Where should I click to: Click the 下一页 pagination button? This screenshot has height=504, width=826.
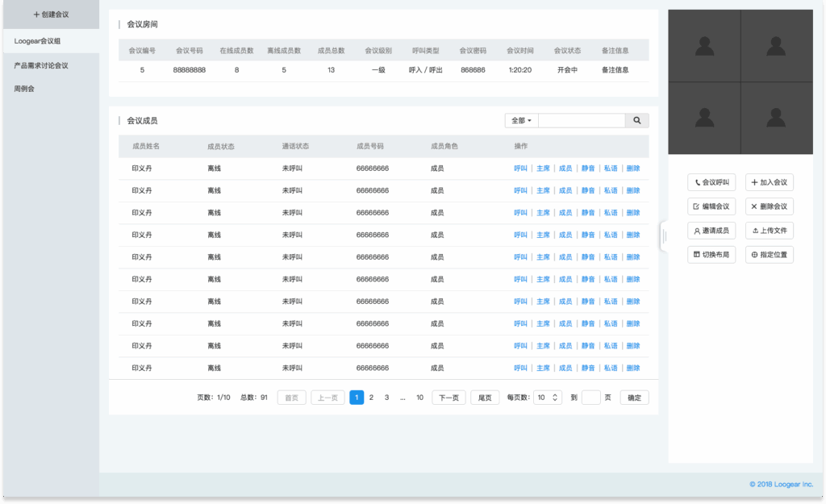[448, 398]
